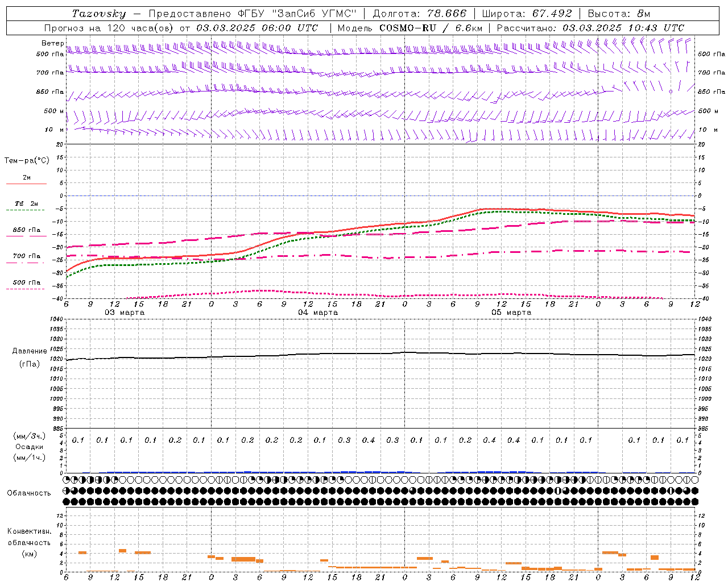Select the Ветер wind panel label
This screenshot has width=728, height=582.
click(52, 43)
